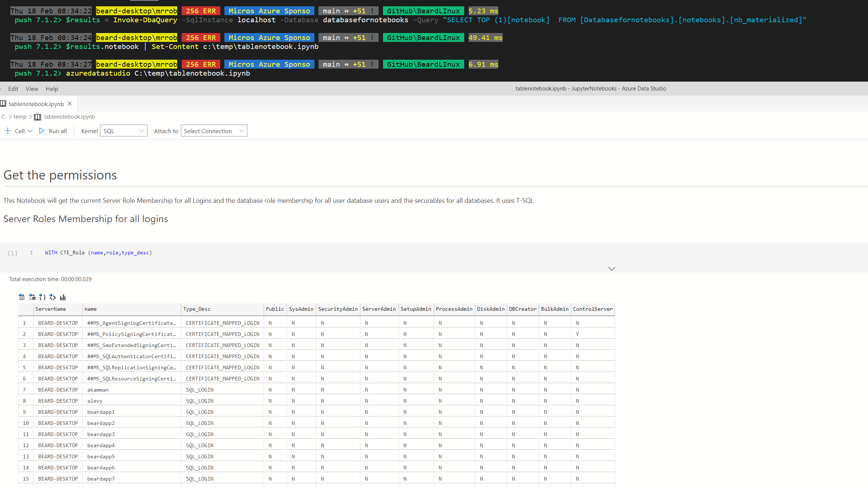Screen dimensions: 868x488
Task: Open the Kernel SQL dropdown
Action: click(x=124, y=131)
